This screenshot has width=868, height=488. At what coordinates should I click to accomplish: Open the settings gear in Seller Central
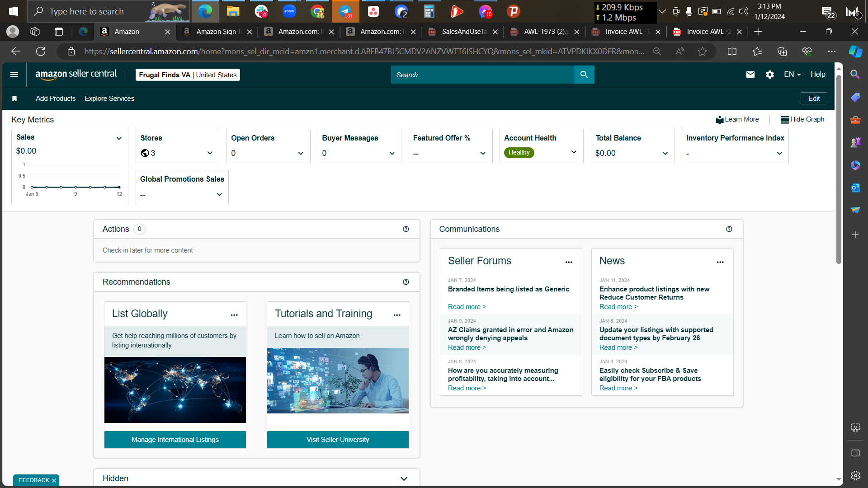click(770, 75)
